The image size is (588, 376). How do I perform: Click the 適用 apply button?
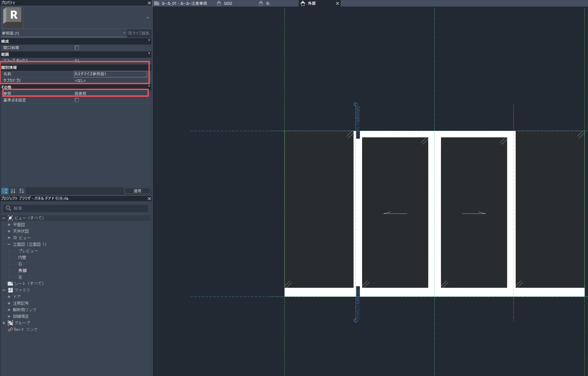[137, 191]
